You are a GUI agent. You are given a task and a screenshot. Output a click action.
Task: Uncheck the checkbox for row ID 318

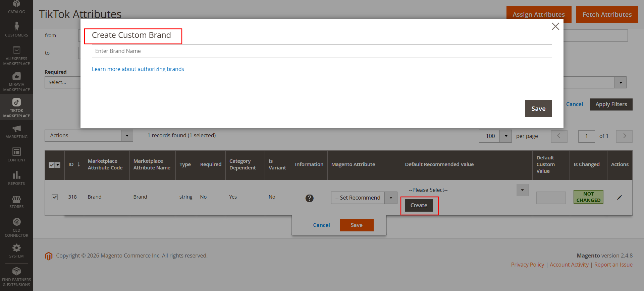tap(55, 197)
